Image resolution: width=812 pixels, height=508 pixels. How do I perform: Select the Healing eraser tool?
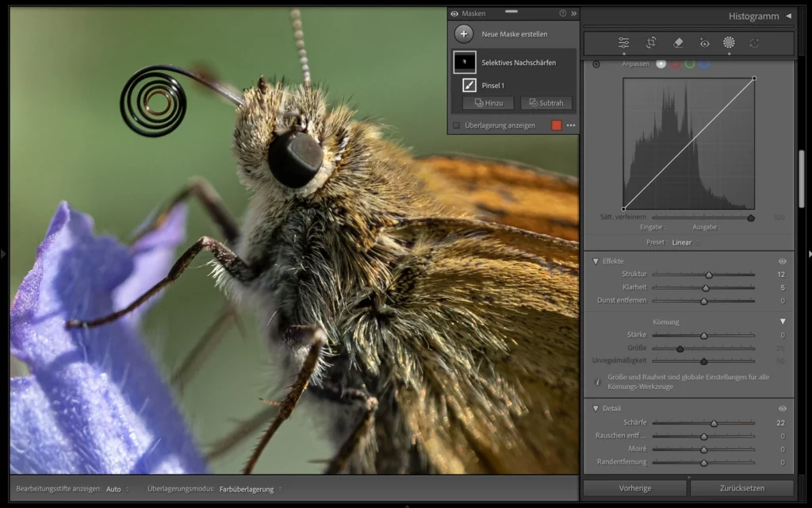[x=677, y=43]
